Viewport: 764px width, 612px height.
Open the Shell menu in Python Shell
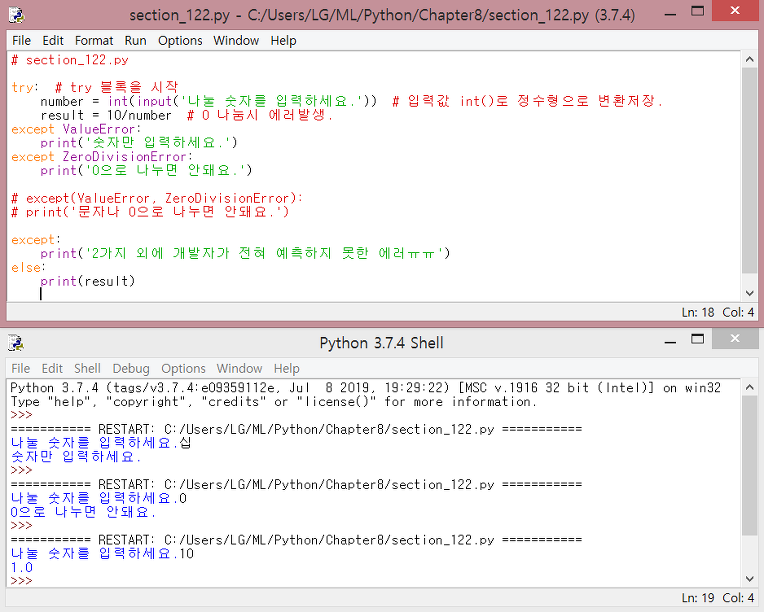87,368
